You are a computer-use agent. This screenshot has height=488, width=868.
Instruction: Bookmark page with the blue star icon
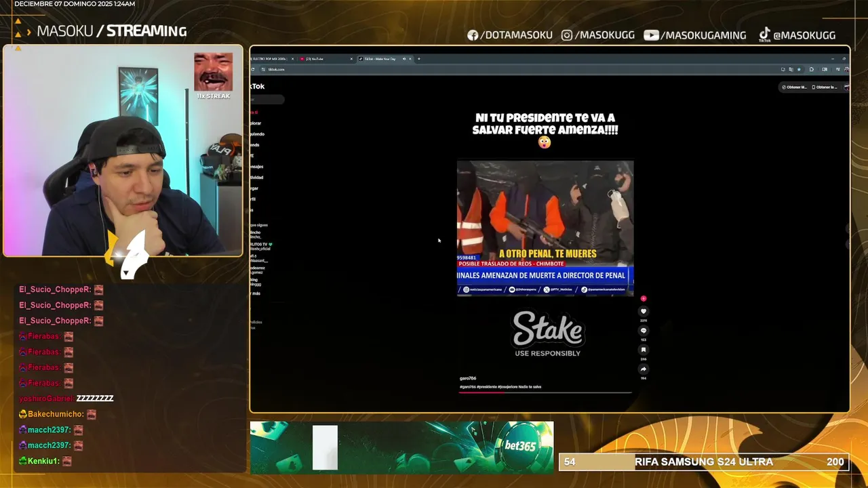[x=799, y=69]
